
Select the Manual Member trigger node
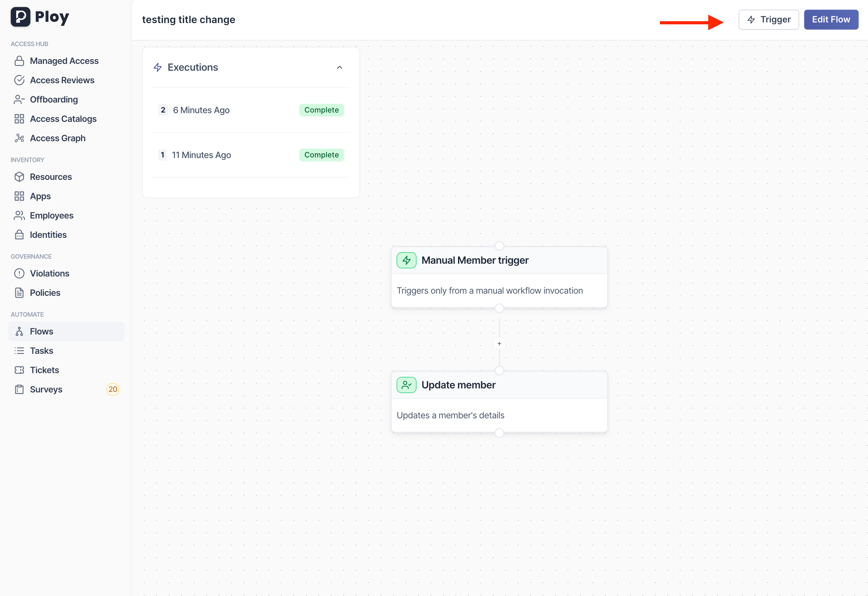click(x=499, y=277)
